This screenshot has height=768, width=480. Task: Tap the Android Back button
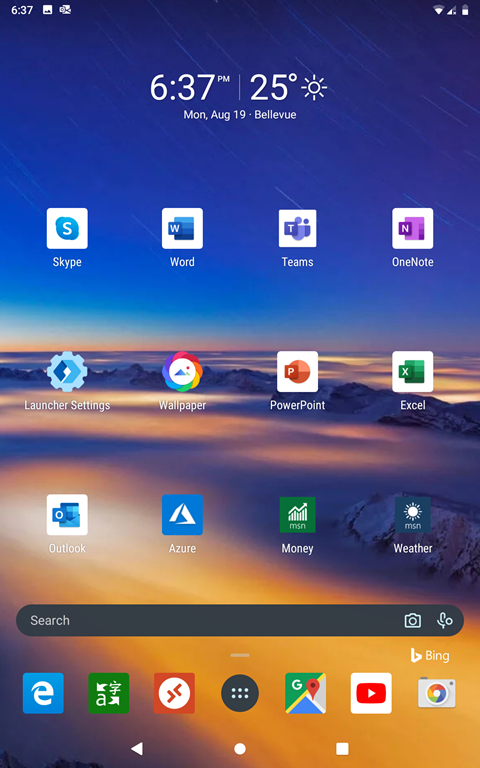point(137,748)
